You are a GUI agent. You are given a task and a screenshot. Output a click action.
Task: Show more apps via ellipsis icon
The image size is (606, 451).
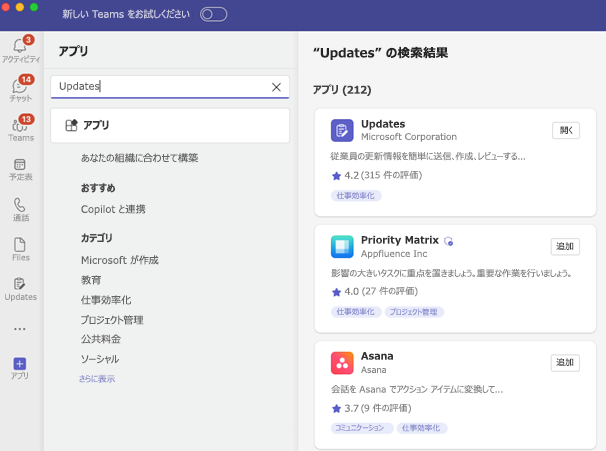click(x=20, y=329)
